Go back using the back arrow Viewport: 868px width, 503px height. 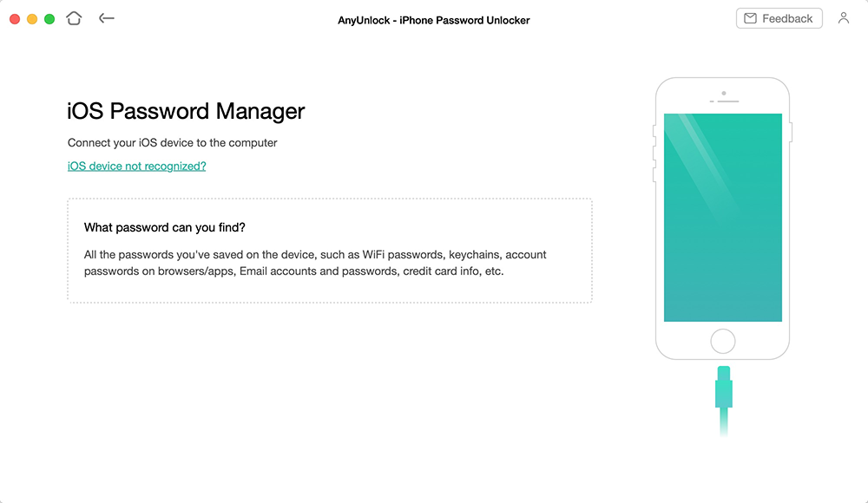coord(106,17)
